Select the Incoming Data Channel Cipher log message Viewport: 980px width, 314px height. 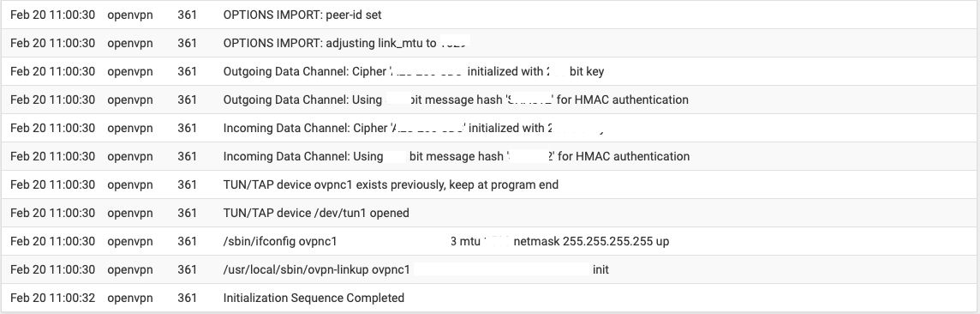(x=415, y=128)
